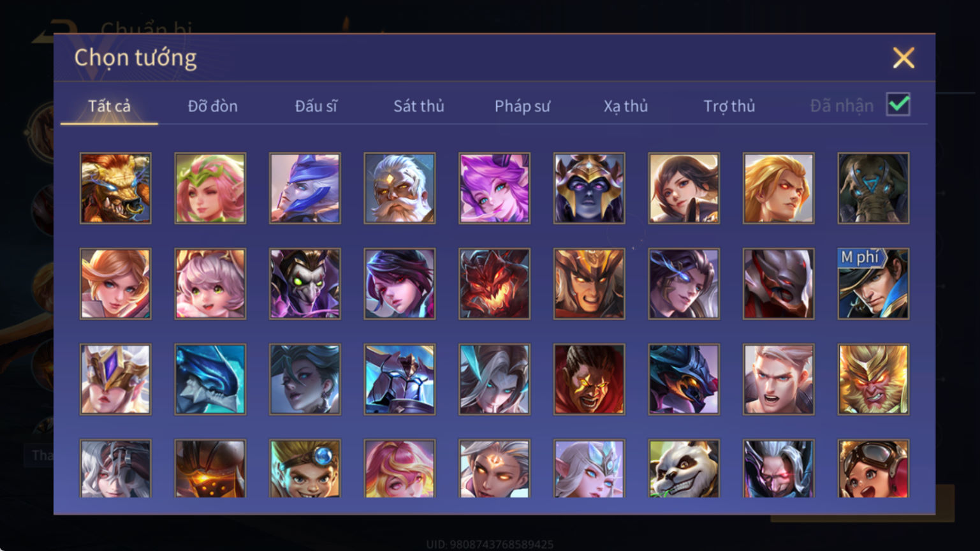This screenshot has height=551, width=980.
Task: Pick the white-bearded old man hero
Action: tap(400, 188)
